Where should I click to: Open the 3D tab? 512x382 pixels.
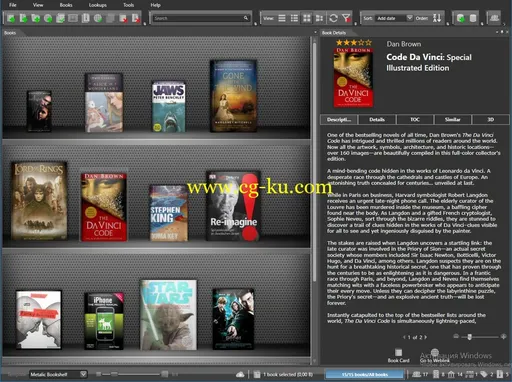click(491, 119)
